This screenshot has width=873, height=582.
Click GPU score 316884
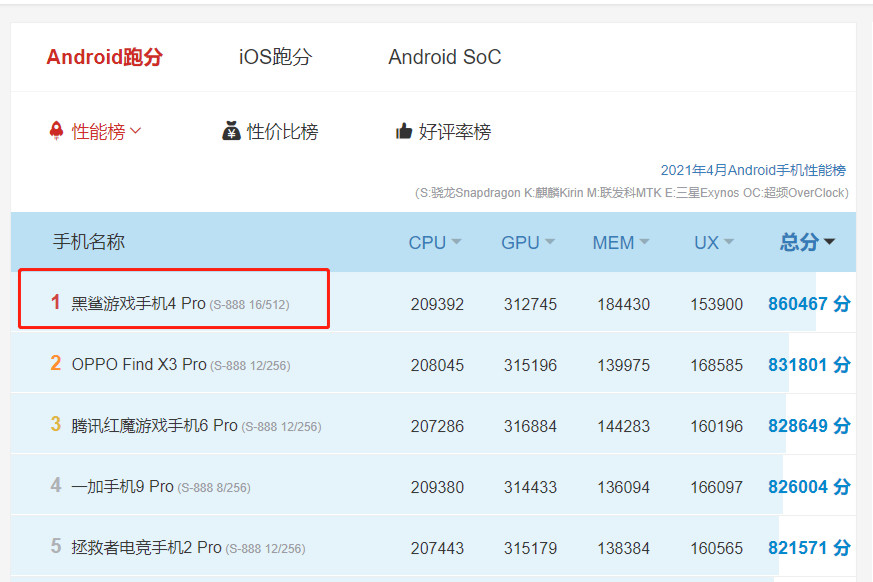(530, 427)
